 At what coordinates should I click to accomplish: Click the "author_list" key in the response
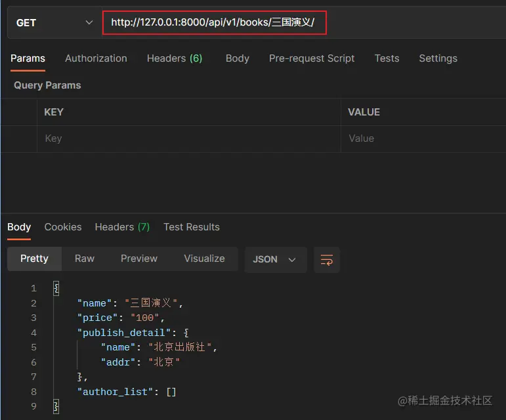point(115,392)
